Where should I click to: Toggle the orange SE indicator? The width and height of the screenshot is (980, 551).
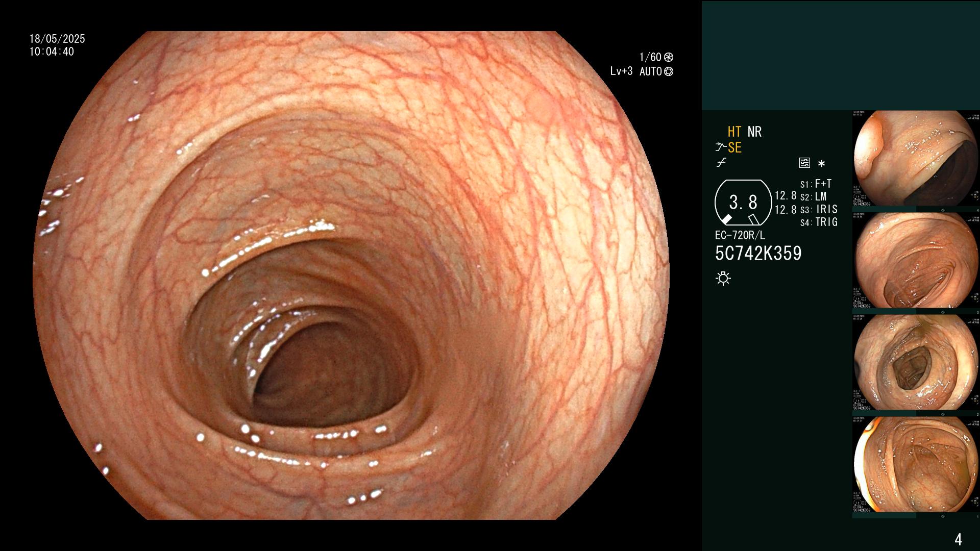pos(734,147)
